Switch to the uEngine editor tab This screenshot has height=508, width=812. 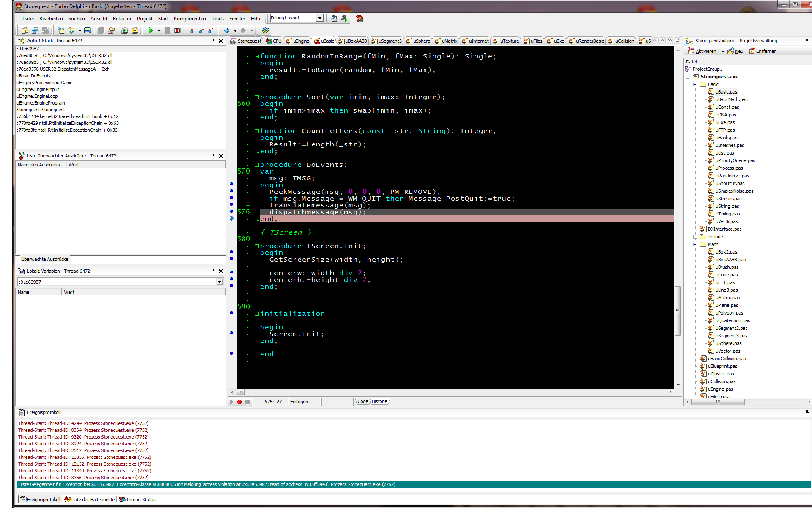tap(298, 41)
